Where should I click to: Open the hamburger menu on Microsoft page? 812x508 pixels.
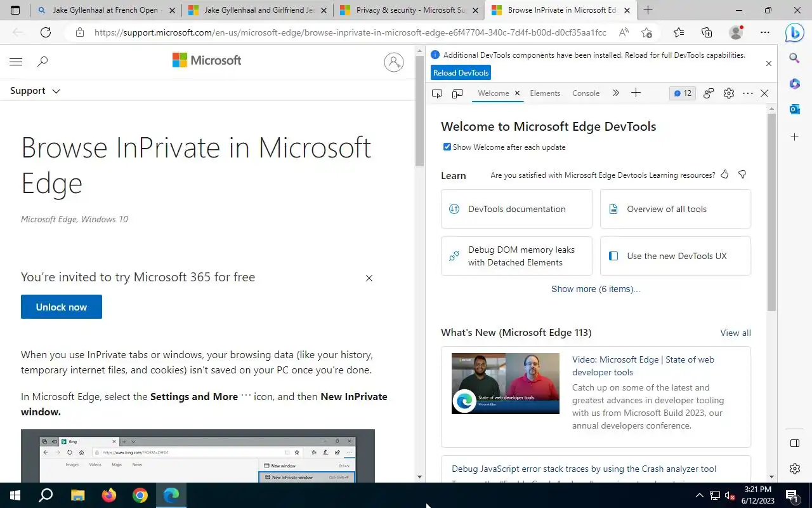coord(16,62)
